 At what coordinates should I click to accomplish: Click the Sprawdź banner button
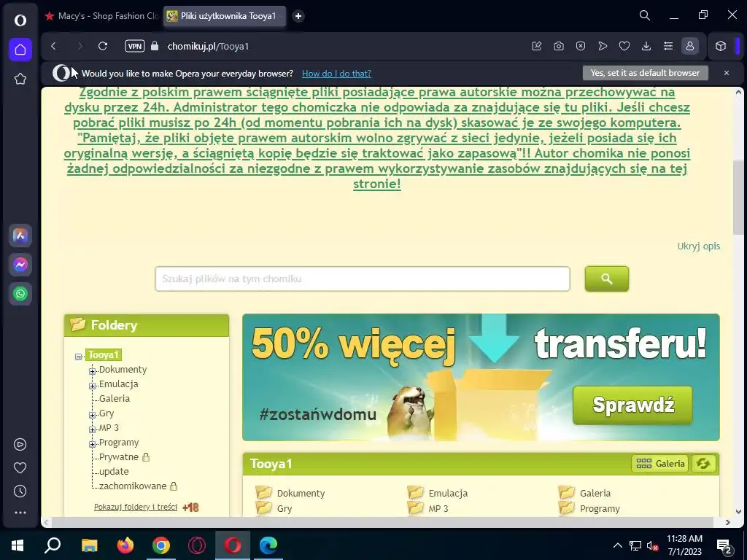[632, 405]
